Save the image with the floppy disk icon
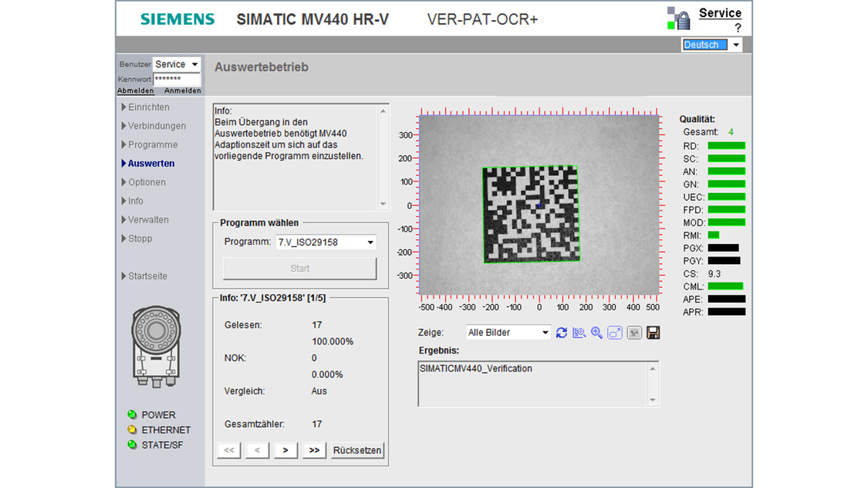This screenshot has height=488, width=868. [654, 332]
